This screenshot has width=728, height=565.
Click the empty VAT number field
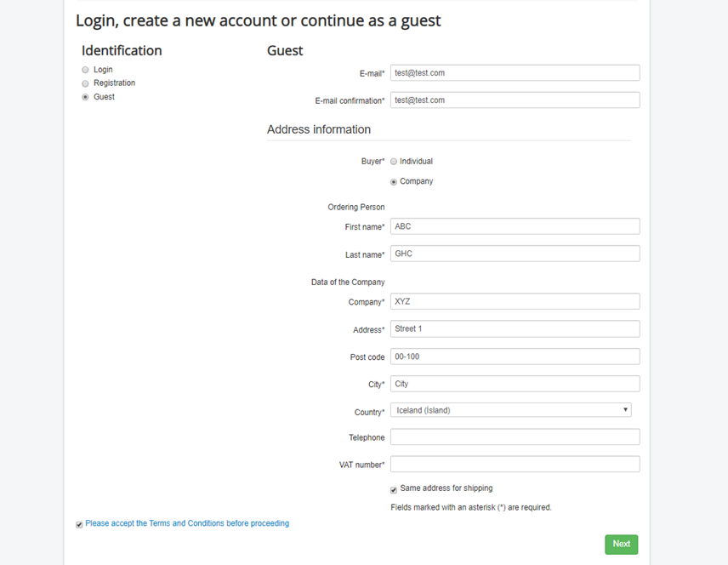[x=515, y=465]
